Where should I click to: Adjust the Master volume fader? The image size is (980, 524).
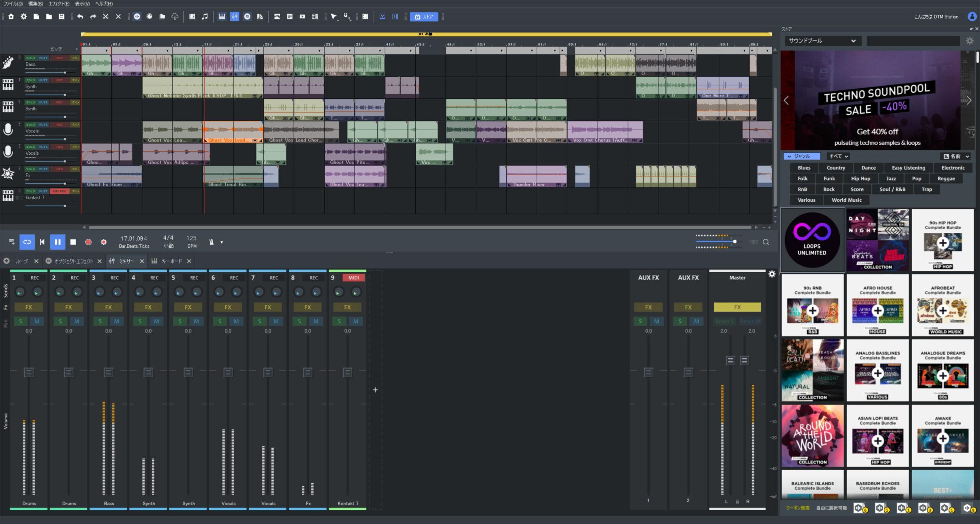pyautogui.click(x=731, y=360)
